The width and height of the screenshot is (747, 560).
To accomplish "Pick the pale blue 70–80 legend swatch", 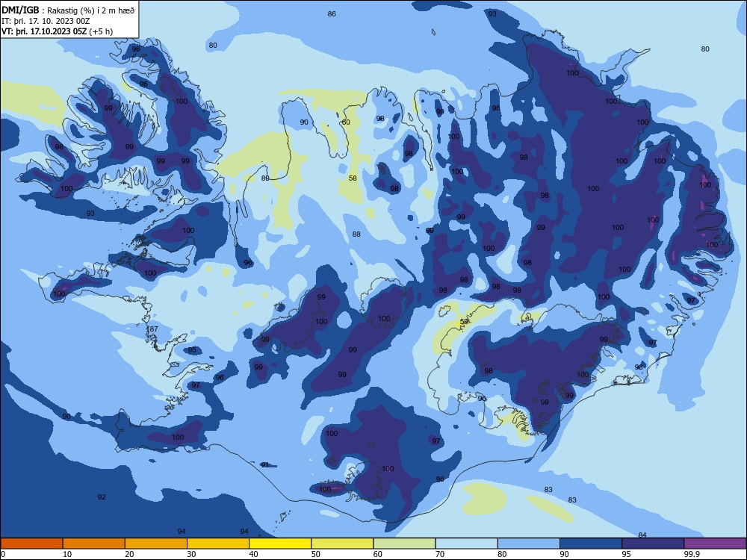I will click(x=466, y=544).
